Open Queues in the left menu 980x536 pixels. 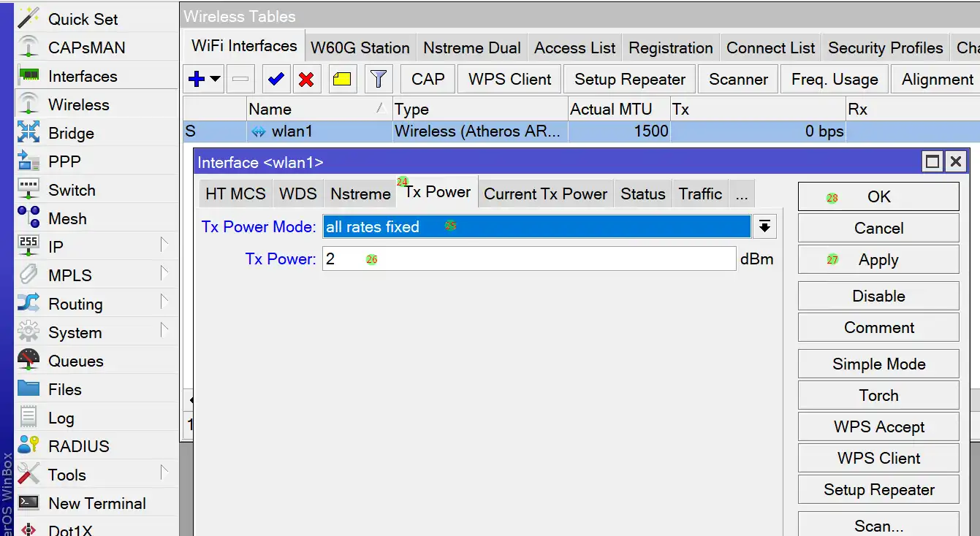[x=75, y=361]
